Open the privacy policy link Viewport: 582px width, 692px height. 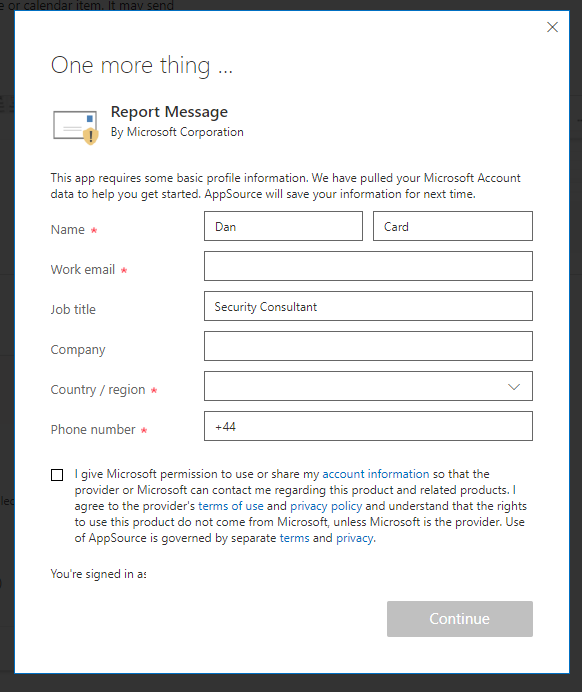[x=326, y=506]
